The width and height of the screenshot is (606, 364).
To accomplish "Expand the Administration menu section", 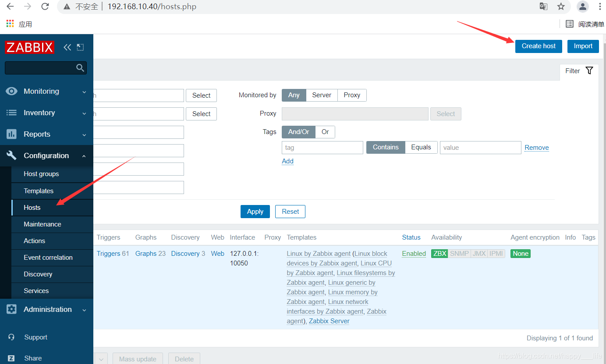I will (x=46, y=309).
